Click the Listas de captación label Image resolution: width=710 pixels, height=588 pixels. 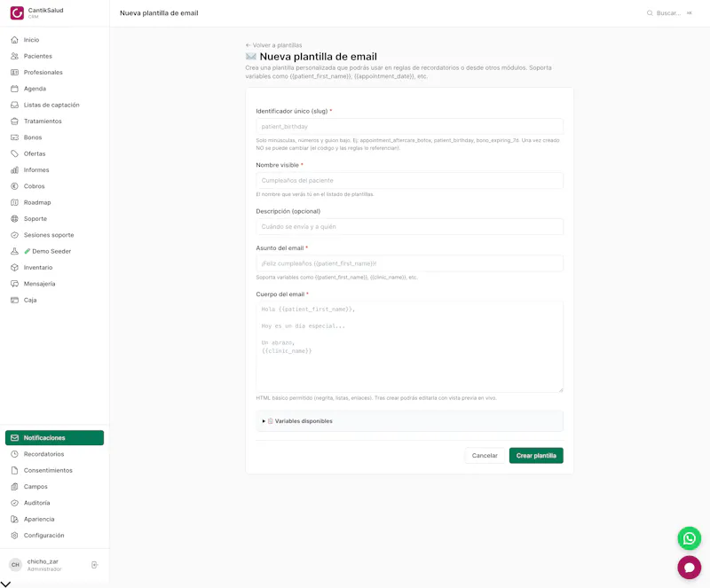point(51,105)
